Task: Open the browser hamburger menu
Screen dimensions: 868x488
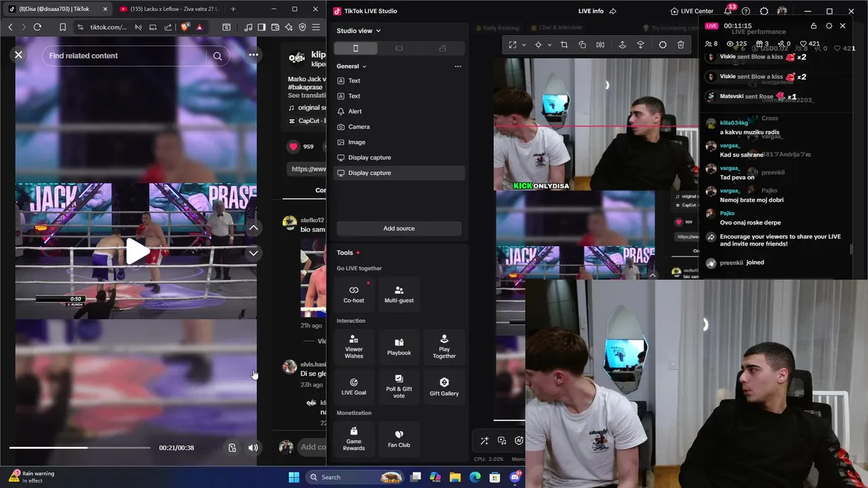Action: (316, 27)
